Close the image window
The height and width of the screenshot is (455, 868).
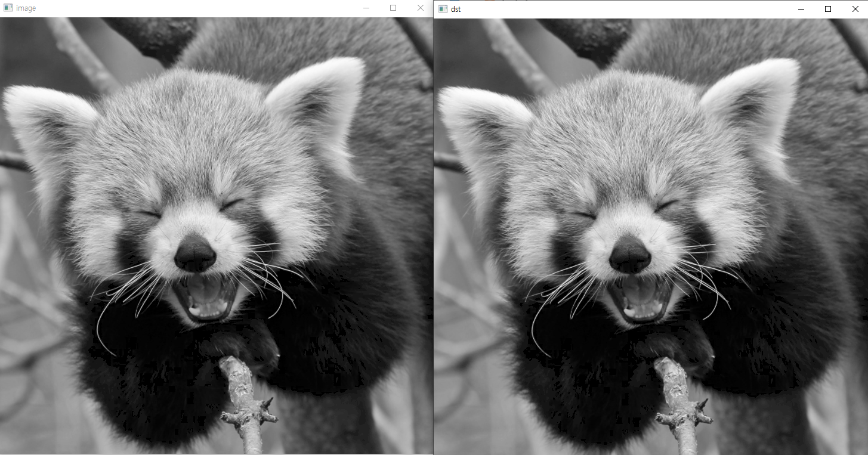pos(420,8)
